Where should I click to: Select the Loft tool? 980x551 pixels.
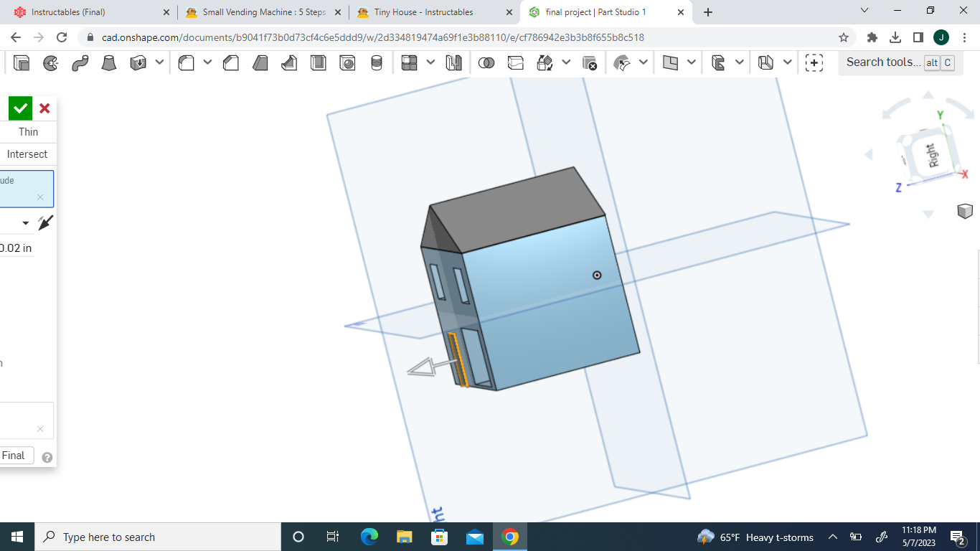click(x=108, y=62)
